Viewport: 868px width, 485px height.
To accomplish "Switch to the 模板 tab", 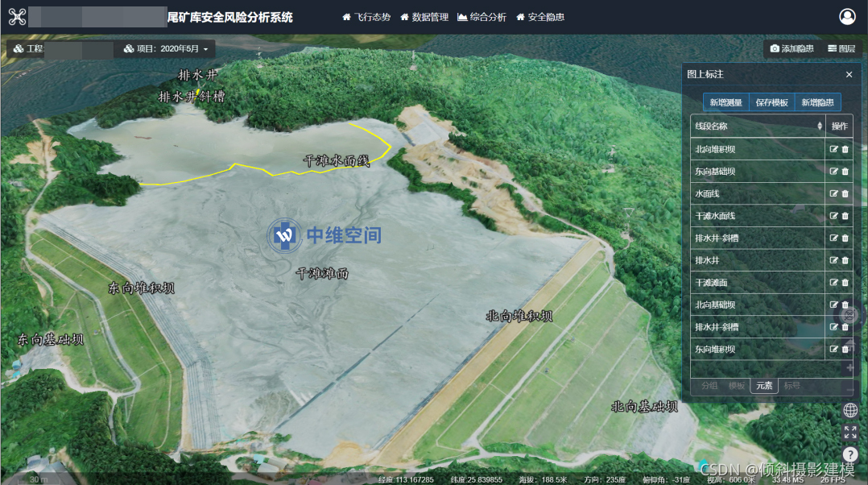I will click(737, 385).
